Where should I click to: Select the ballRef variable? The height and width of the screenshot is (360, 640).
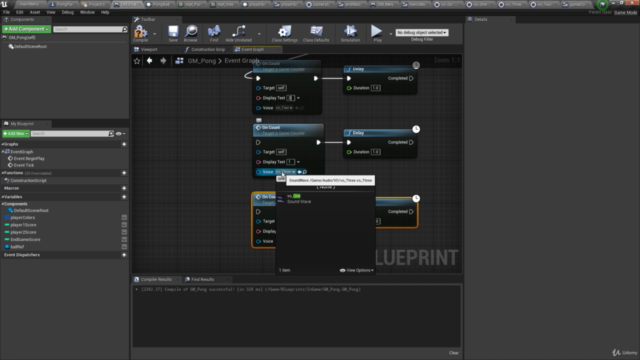tap(17, 247)
